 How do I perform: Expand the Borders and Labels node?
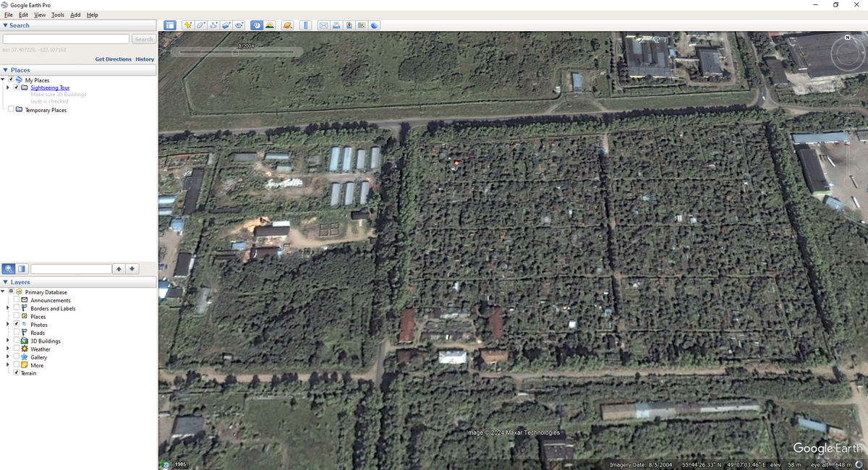[x=8, y=308]
